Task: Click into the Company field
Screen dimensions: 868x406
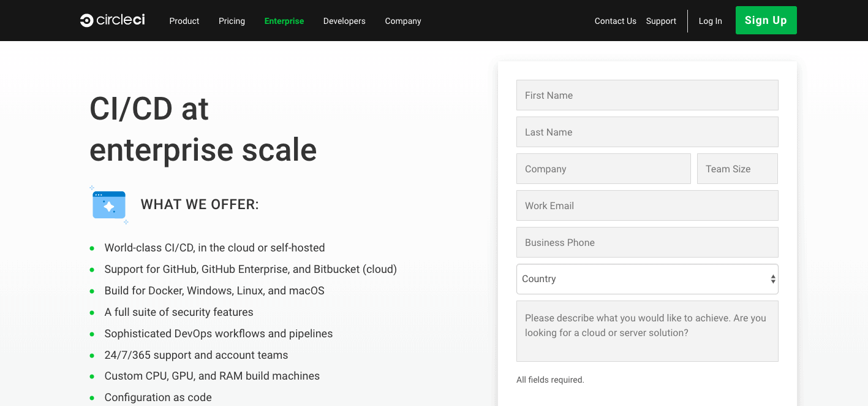Action: [603, 169]
